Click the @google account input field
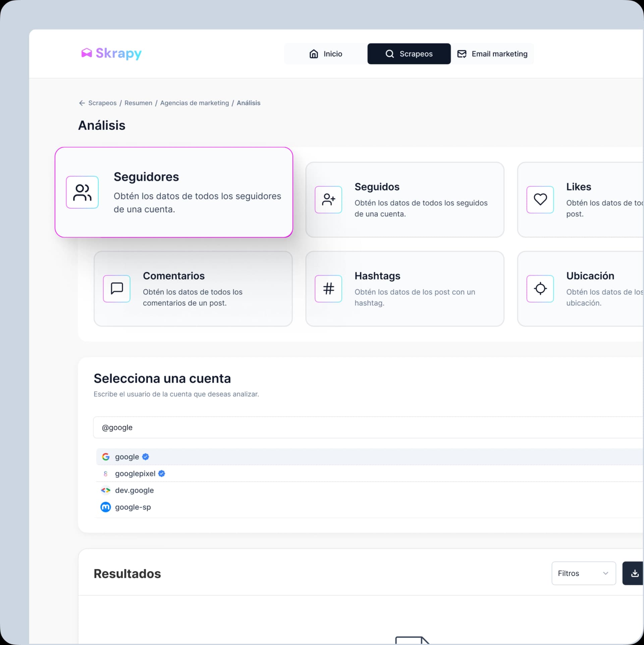 click(335, 427)
